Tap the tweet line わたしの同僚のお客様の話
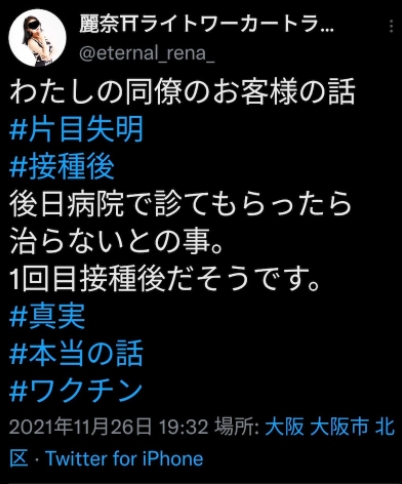 182,92
